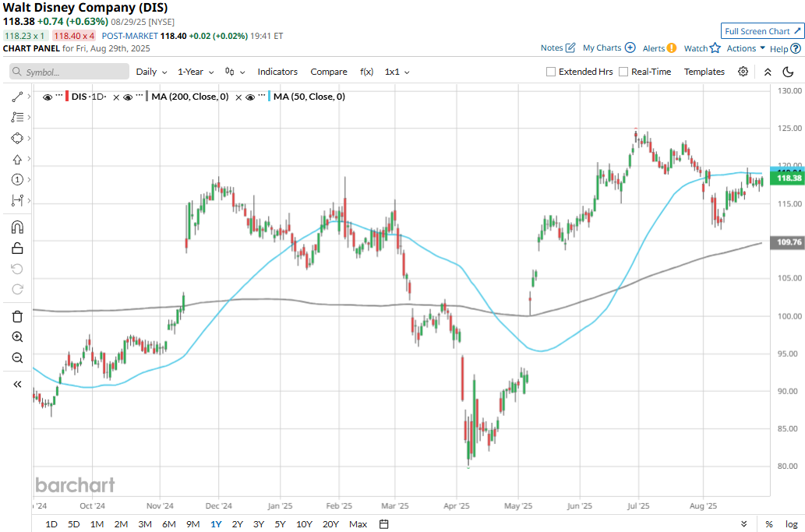Expand the Actions menu
805x532 pixels.
click(x=746, y=48)
